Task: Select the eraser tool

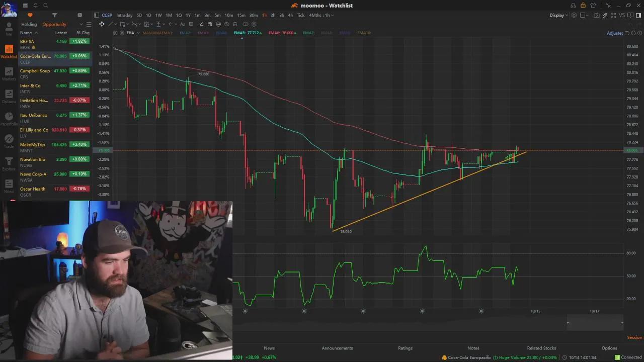Action: [201, 24]
